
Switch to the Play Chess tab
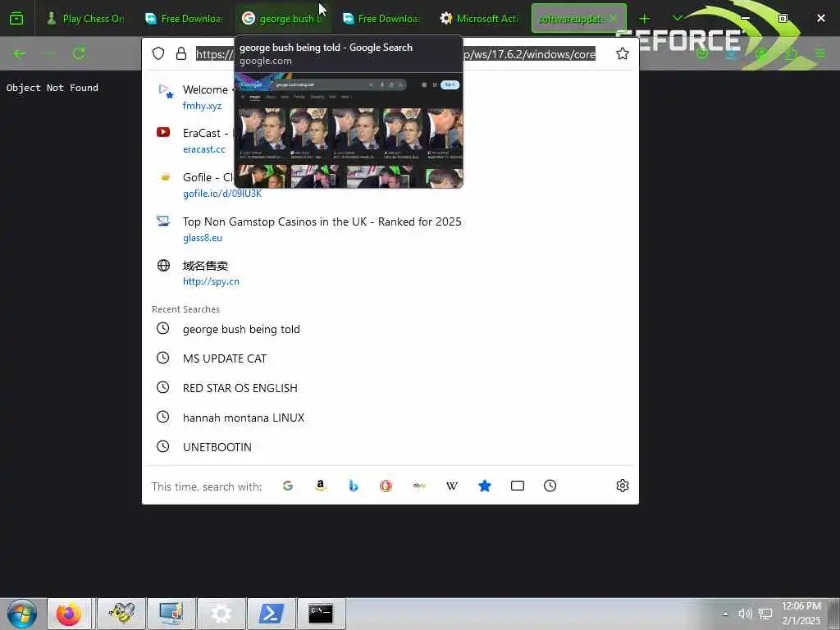tap(84, 19)
